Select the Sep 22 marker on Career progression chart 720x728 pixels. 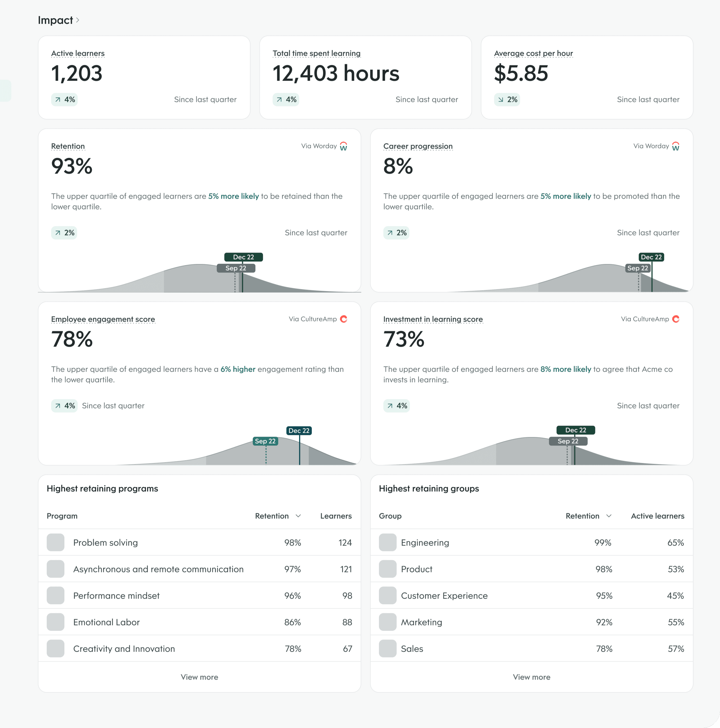(x=638, y=268)
